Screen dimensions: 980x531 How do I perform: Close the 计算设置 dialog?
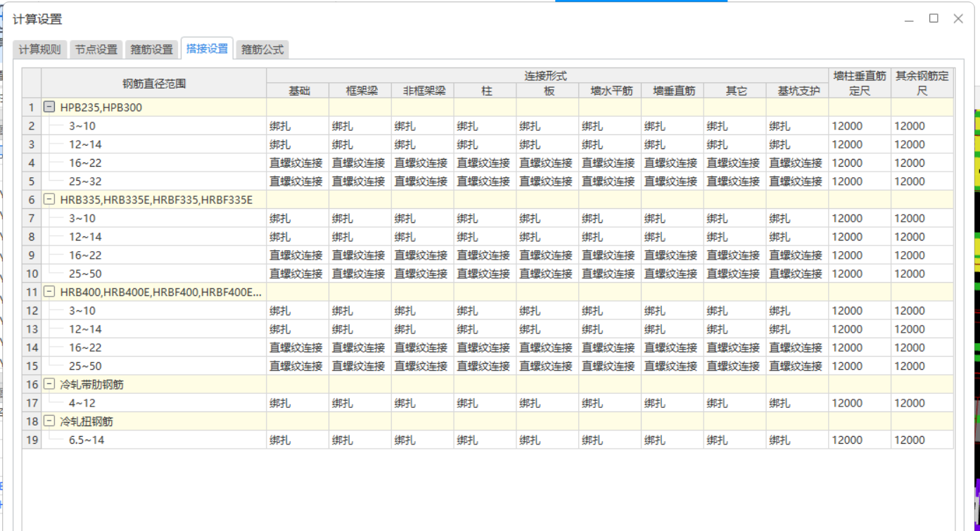tap(958, 19)
